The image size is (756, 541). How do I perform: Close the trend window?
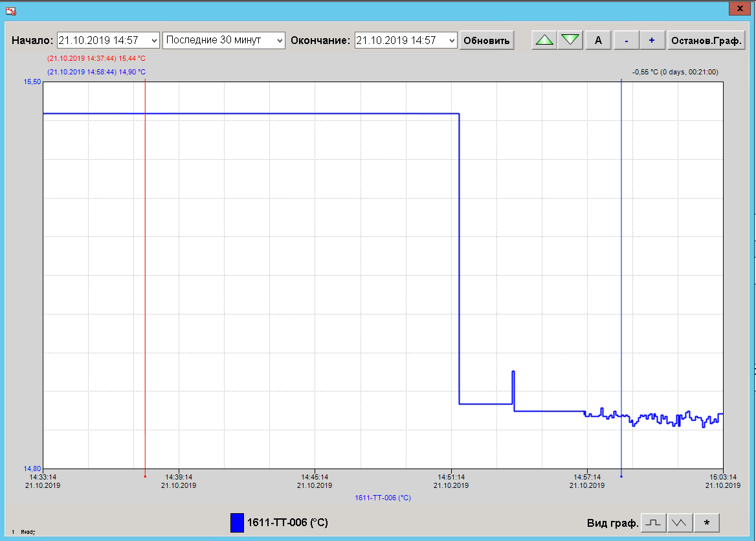[739, 8]
